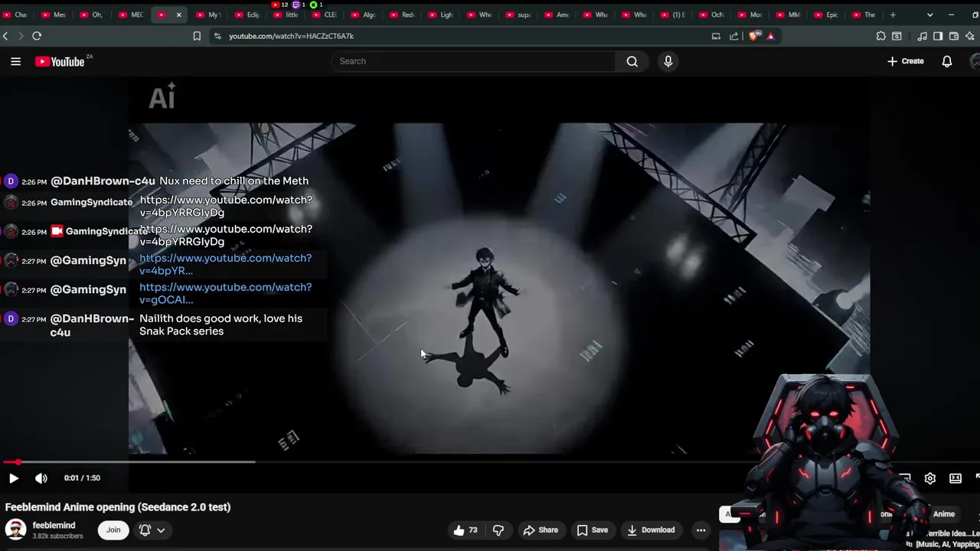
Task: Click 'Nailith does good work' chat message
Action: point(220,324)
